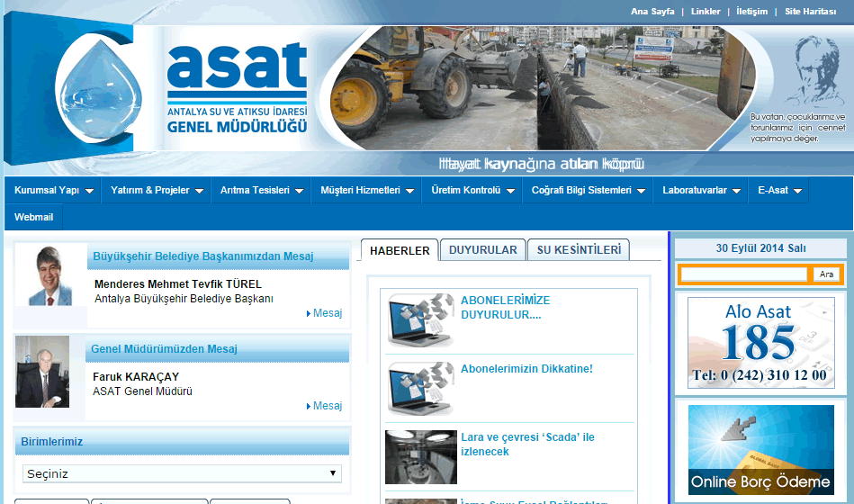
Task: Expand Coğrafi Bilgi Sistemleri menu
Action: (x=588, y=190)
